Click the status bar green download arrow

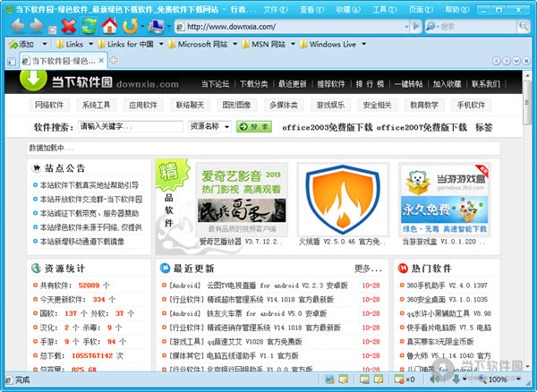click(456, 379)
